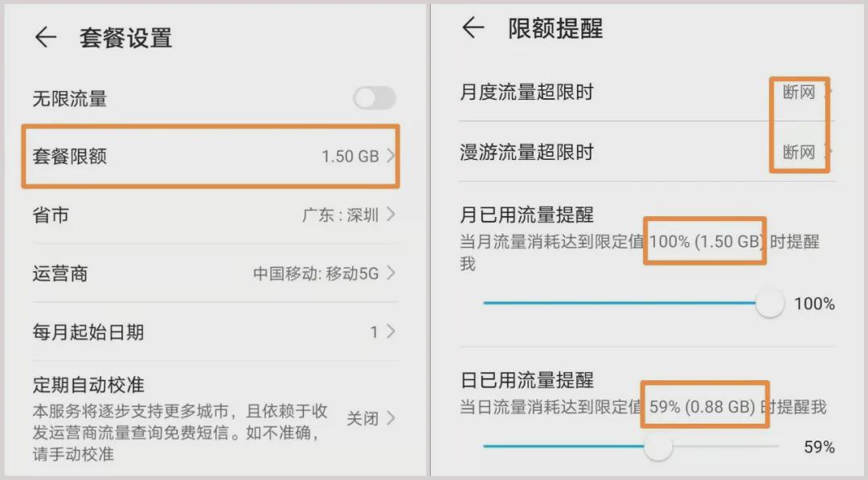Tap chevron beside 中国移动: 移动5G

click(x=391, y=273)
